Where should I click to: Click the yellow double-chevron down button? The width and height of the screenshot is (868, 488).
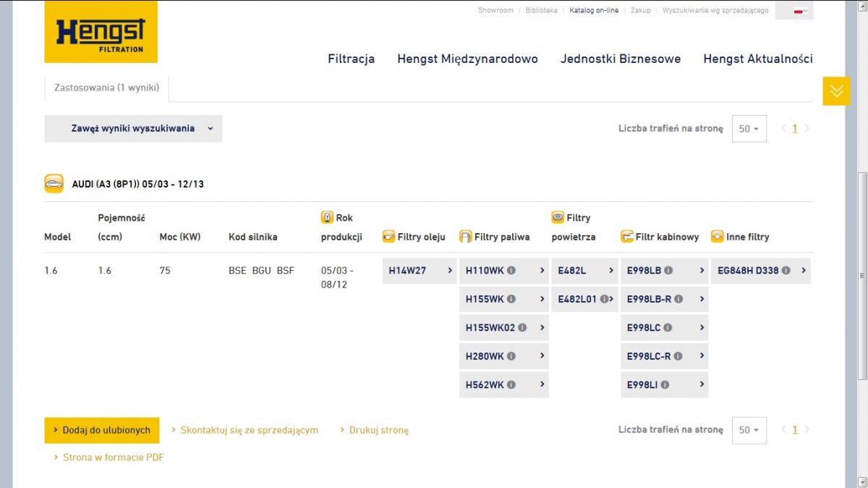pos(836,91)
